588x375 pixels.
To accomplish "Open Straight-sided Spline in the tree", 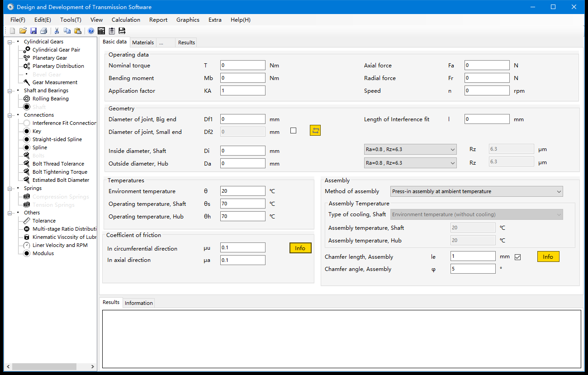I will coord(57,139).
